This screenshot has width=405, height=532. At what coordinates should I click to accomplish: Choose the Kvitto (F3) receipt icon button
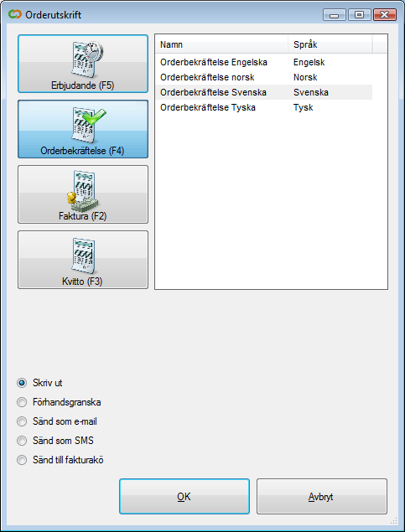(83, 260)
